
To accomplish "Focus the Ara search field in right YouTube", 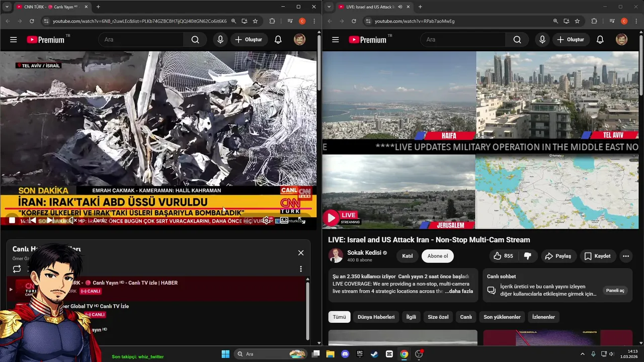I will (463, 40).
